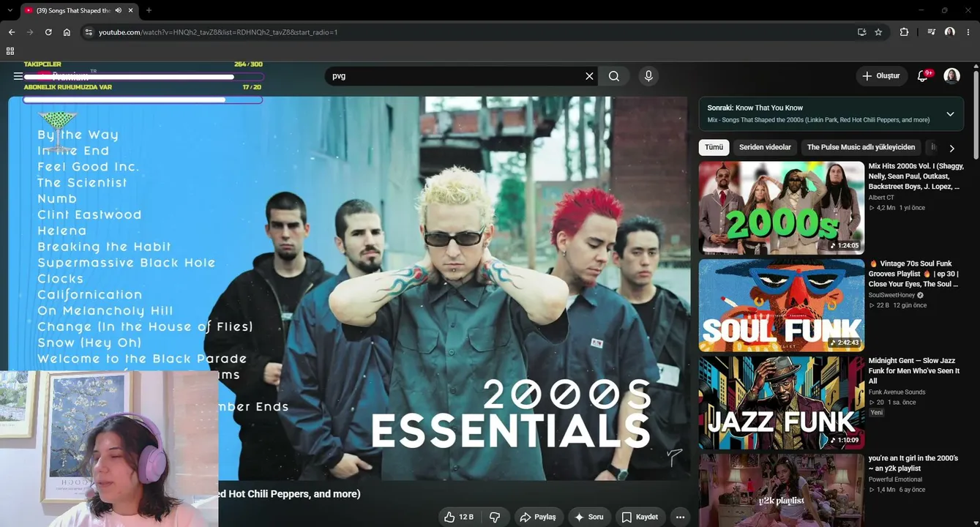Open the Mix Hits 2000s thumbnail
Viewport: 980px width, 527px height.
(x=781, y=208)
